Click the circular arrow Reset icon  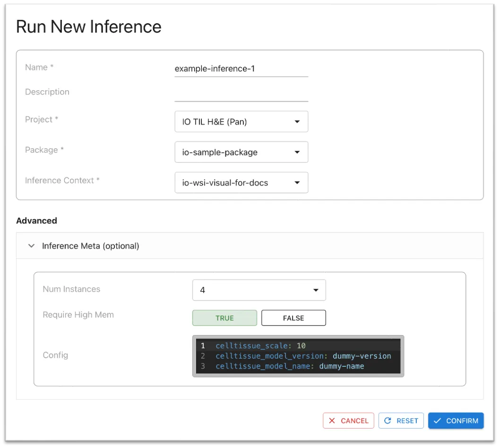click(387, 421)
